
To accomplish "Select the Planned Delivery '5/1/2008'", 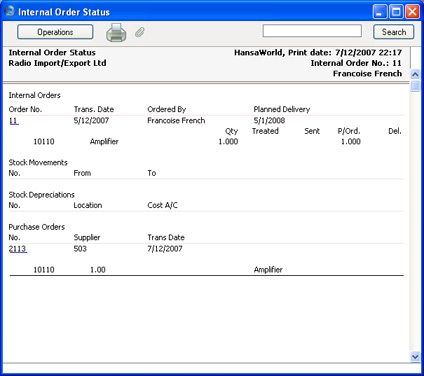I will pos(269,120).
